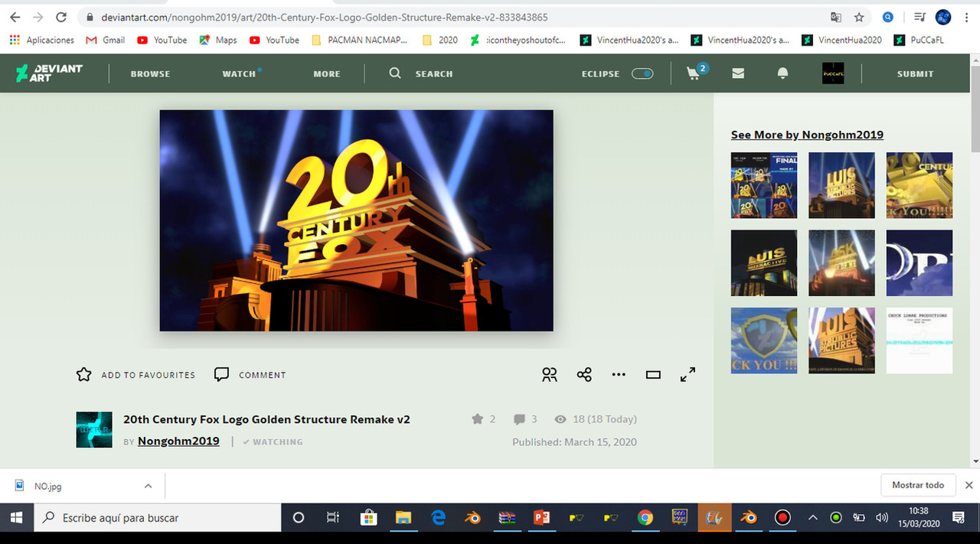The height and width of the screenshot is (544, 980).
Task: Open Microsoft Edge from the taskbar
Action: point(439,518)
